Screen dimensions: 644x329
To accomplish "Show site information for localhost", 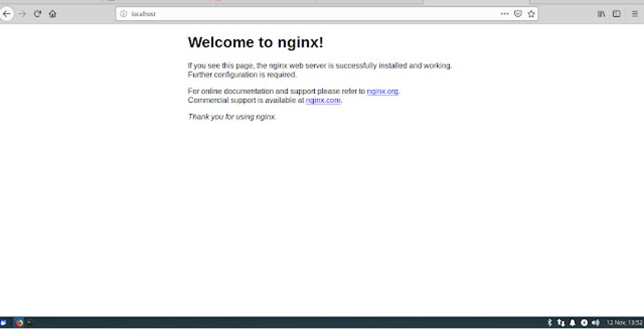I will click(124, 14).
